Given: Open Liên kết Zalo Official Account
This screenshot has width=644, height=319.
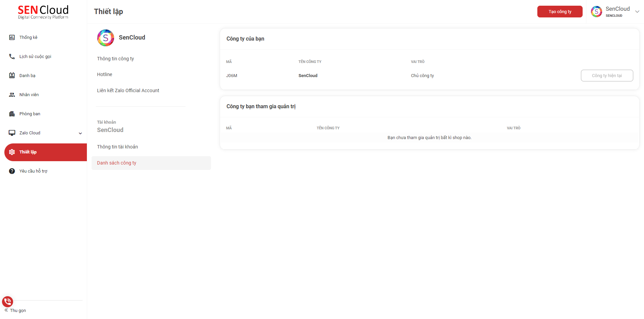Looking at the screenshot, I should coord(128,90).
